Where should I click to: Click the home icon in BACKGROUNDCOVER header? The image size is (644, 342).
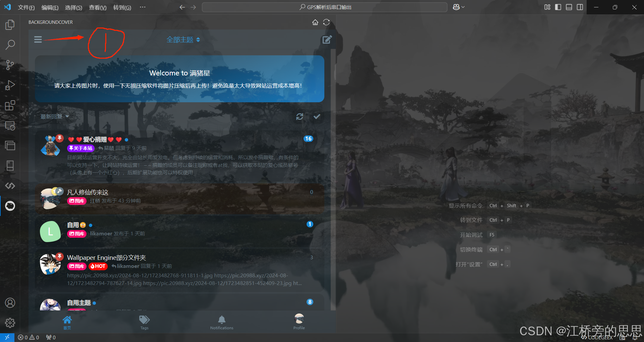(x=315, y=22)
